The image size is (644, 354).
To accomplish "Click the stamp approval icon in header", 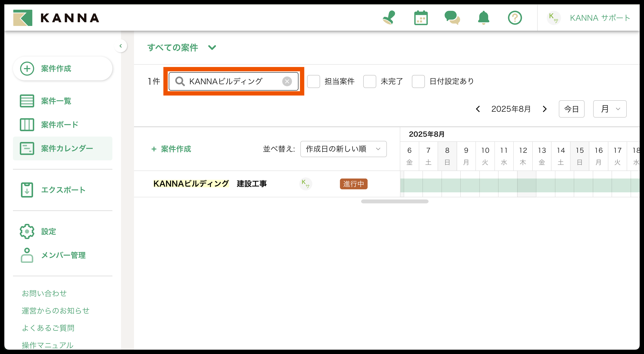I will click(389, 18).
